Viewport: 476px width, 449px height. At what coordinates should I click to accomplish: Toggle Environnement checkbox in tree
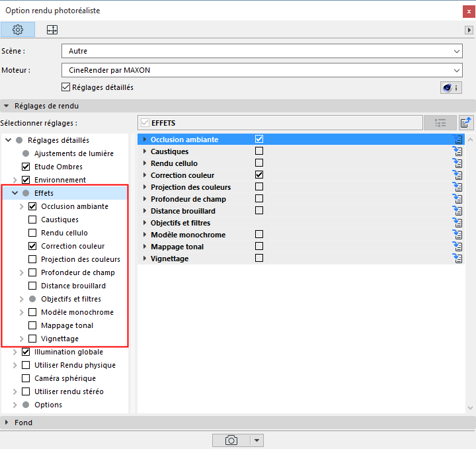[26, 180]
